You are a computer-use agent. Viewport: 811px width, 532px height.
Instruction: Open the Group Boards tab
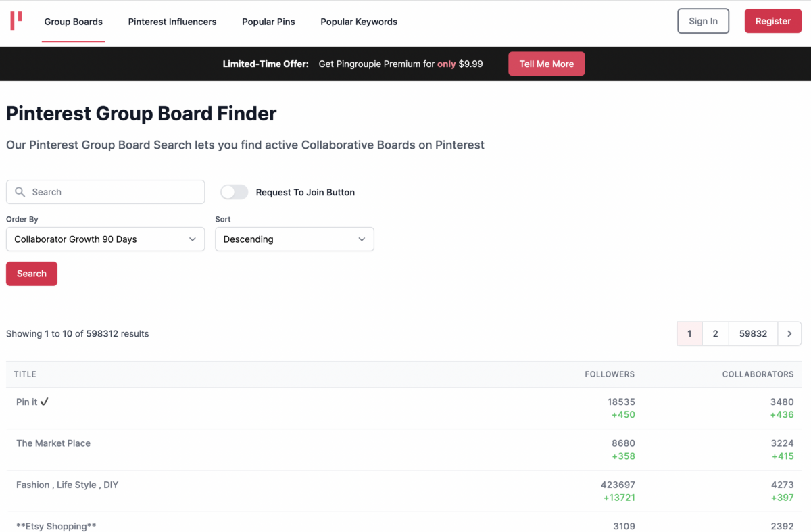pyautogui.click(x=74, y=22)
